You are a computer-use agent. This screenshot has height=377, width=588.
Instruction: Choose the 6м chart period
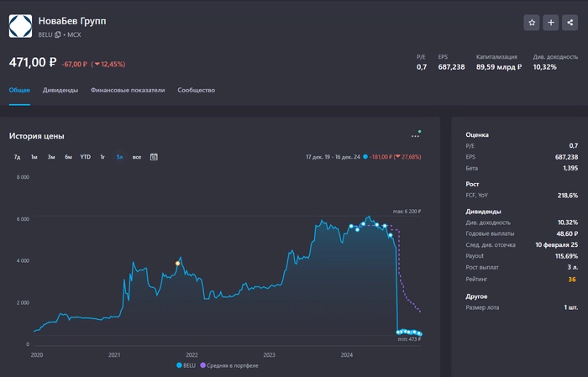tap(68, 157)
